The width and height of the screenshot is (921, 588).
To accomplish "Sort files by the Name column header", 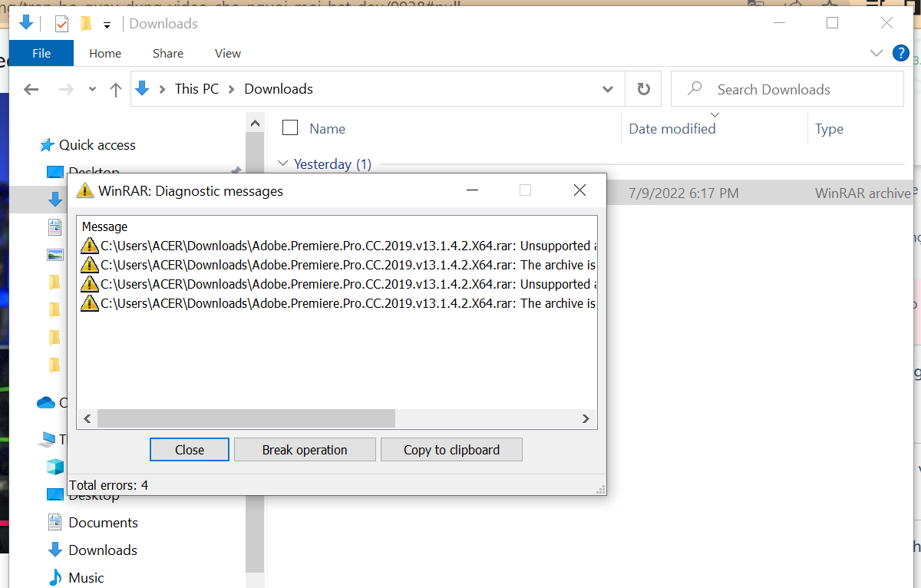I will (328, 129).
